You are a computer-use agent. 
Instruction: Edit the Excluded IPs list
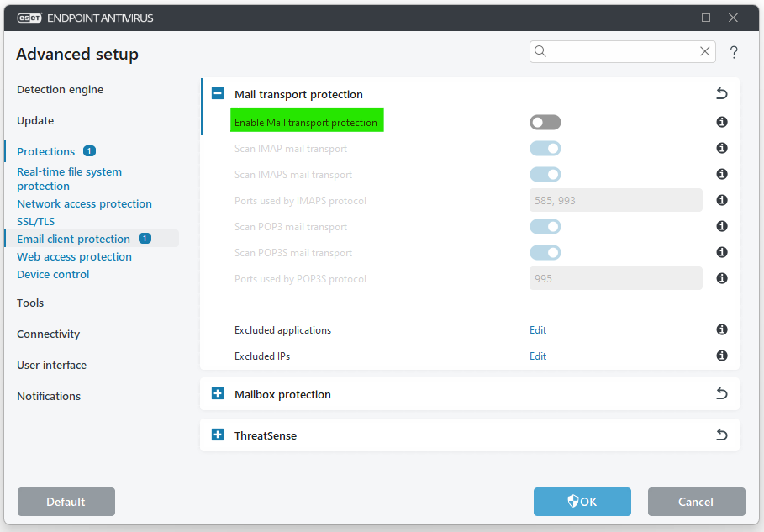pyautogui.click(x=538, y=356)
